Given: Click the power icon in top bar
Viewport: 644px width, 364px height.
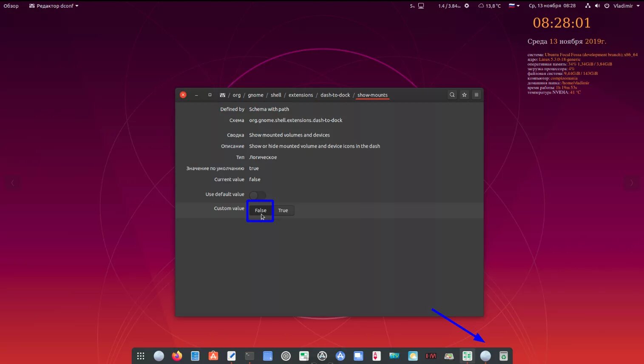Looking at the screenshot, I should [607, 6].
